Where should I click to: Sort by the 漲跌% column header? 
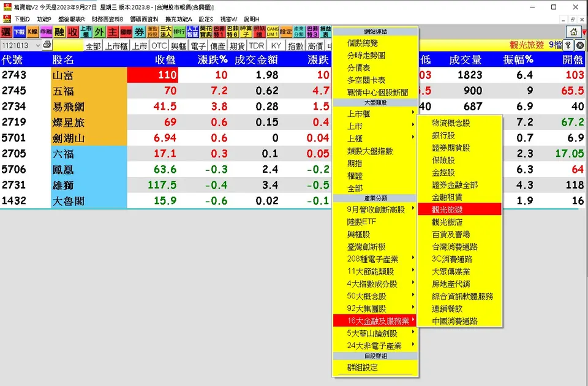tap(213, 59)
